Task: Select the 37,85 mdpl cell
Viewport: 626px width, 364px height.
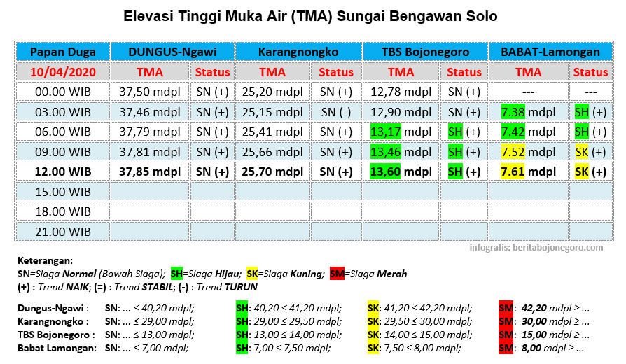Action: [149, 171]
